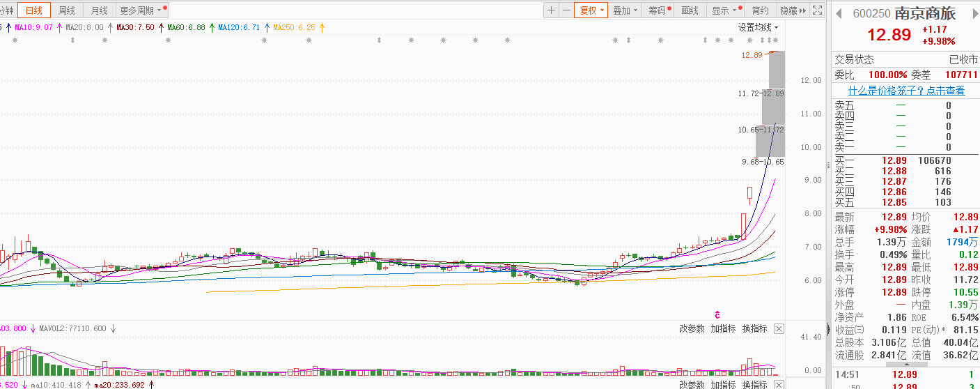Select the 卖一 ask row
The height and width of the screenshot is (389, 980).
point(905,147)
